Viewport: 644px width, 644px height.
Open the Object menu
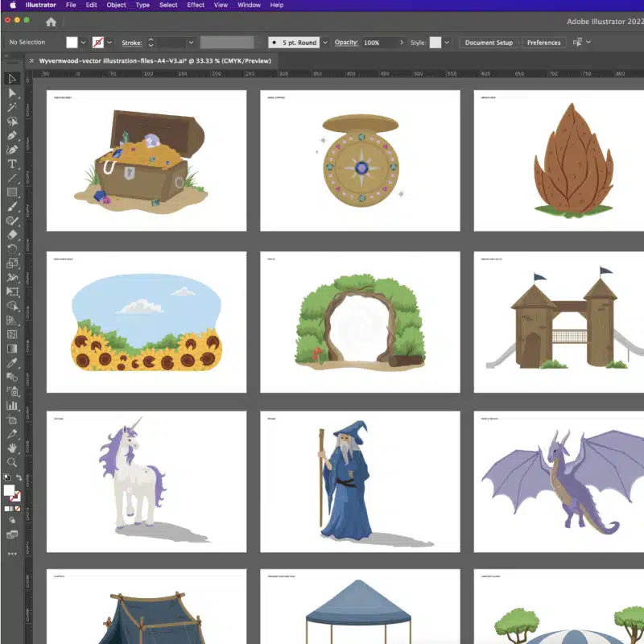[x=116, y=5]
